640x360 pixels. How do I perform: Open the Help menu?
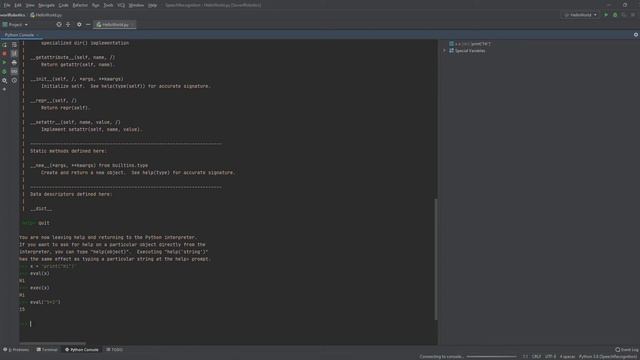pos(152,5)
